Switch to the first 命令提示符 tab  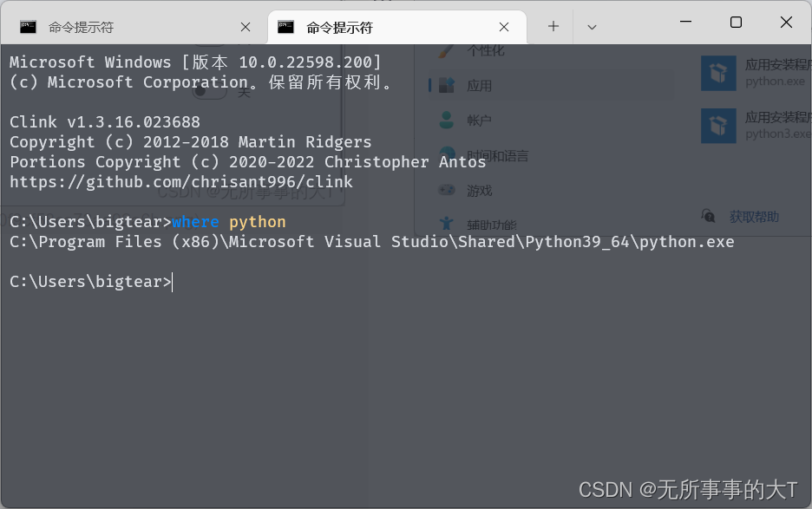135,27
